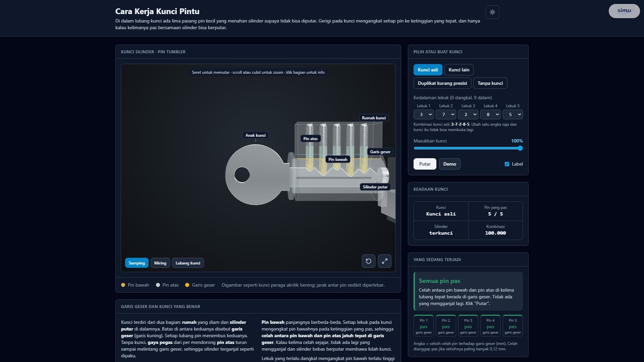The height and width of the screenshot is (362, 644).
Task: Click the "terkunci" Silinder status
Action: [x=441, y=233]
